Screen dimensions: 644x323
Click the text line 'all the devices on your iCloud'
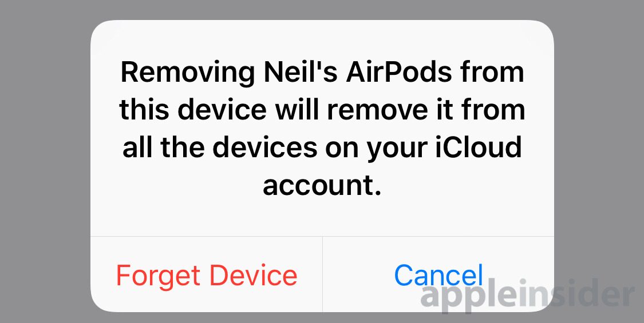pos(322,147)
